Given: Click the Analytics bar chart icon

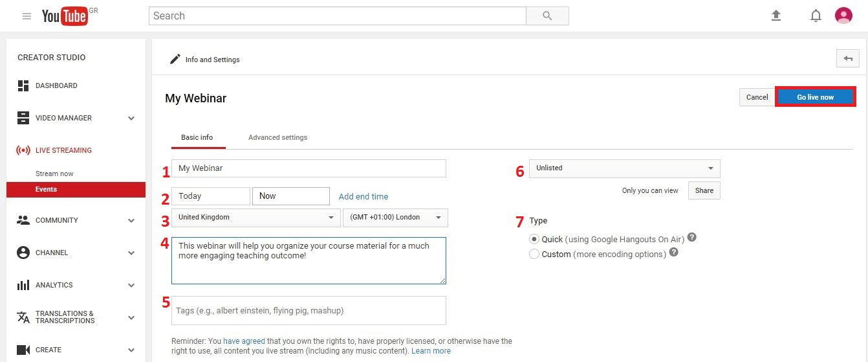Looking at the screenshot, I should [23, 285].
